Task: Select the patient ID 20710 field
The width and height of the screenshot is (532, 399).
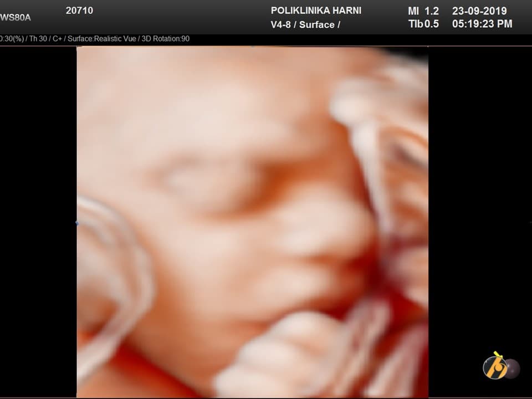Action: pos(79,11)
